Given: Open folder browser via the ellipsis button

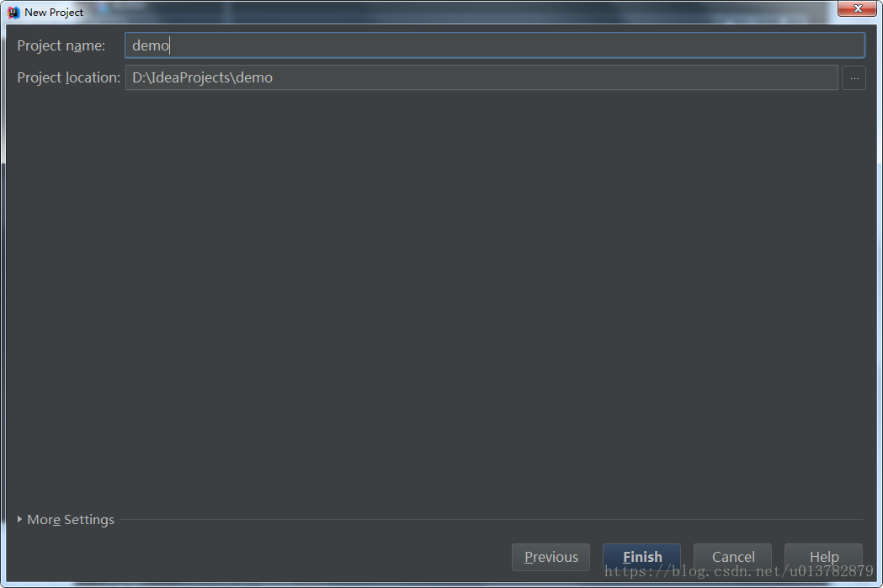Looking at the screenshot, I should (x=854, y=77).
